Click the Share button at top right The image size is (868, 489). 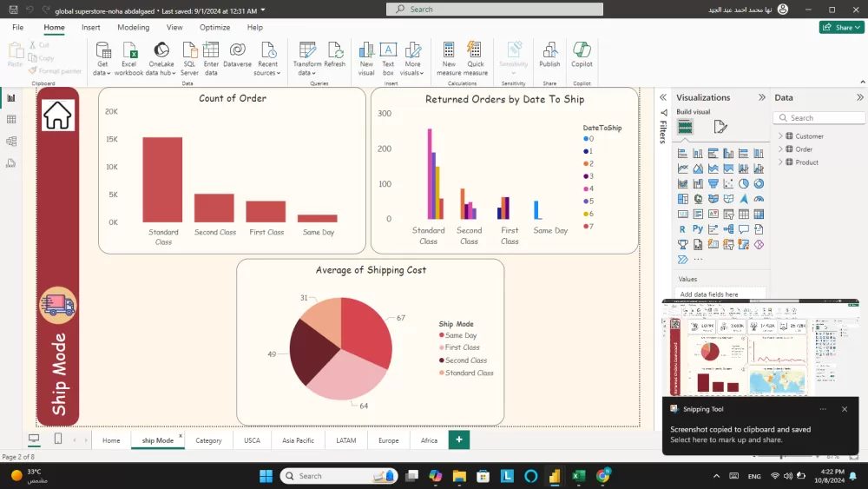[840, 28]
